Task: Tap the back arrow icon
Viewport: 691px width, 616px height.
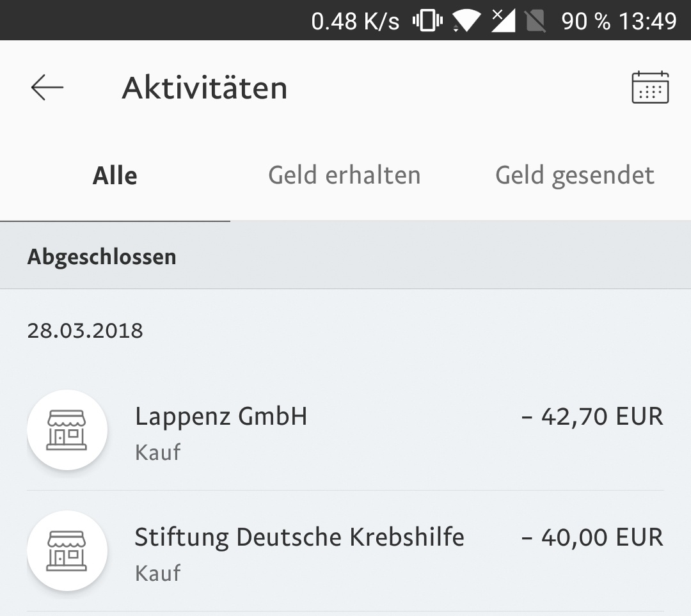Action: click(47, 87)
